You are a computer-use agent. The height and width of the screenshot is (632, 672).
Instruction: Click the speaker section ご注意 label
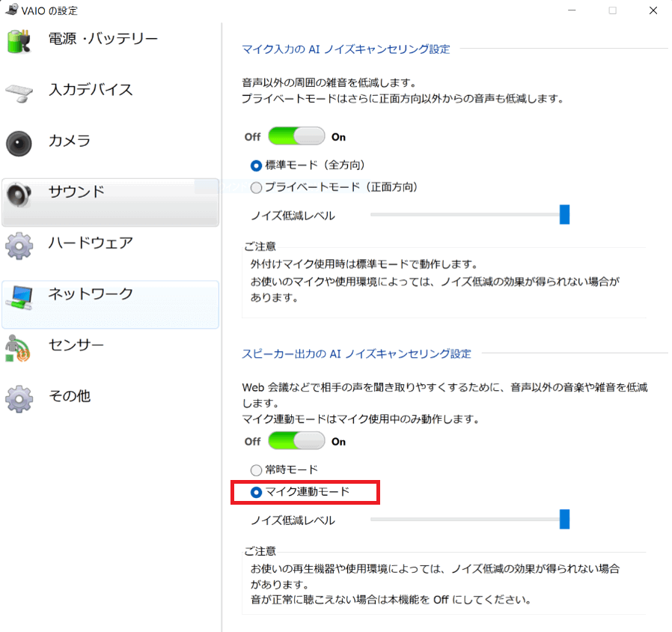tap(260, 551)
